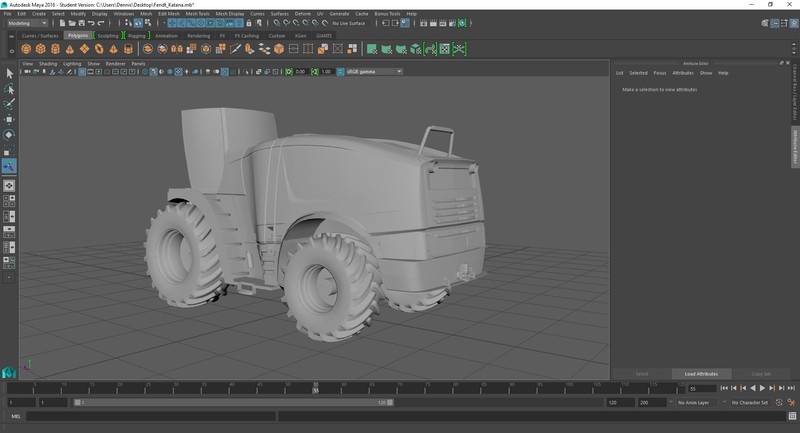Click the green-bracketed X-shaped shelf icon
The width and height of the screenshot is (800, 433).
point(460,49)
